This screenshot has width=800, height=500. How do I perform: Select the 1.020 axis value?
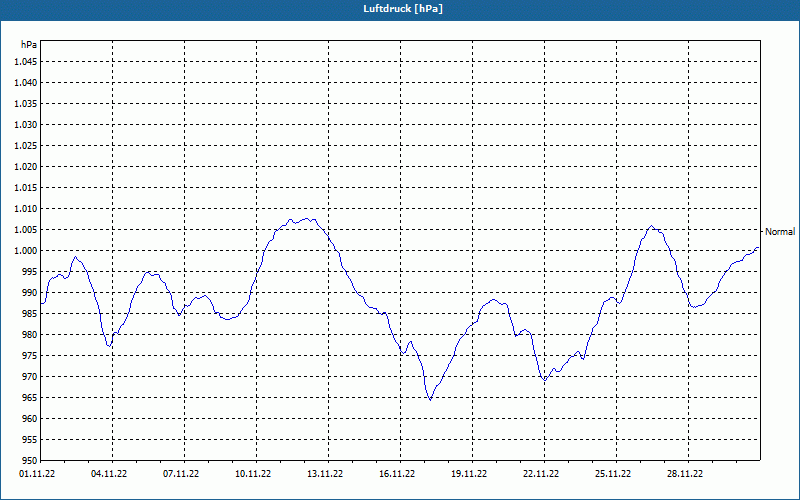click(x=26, y=167)
